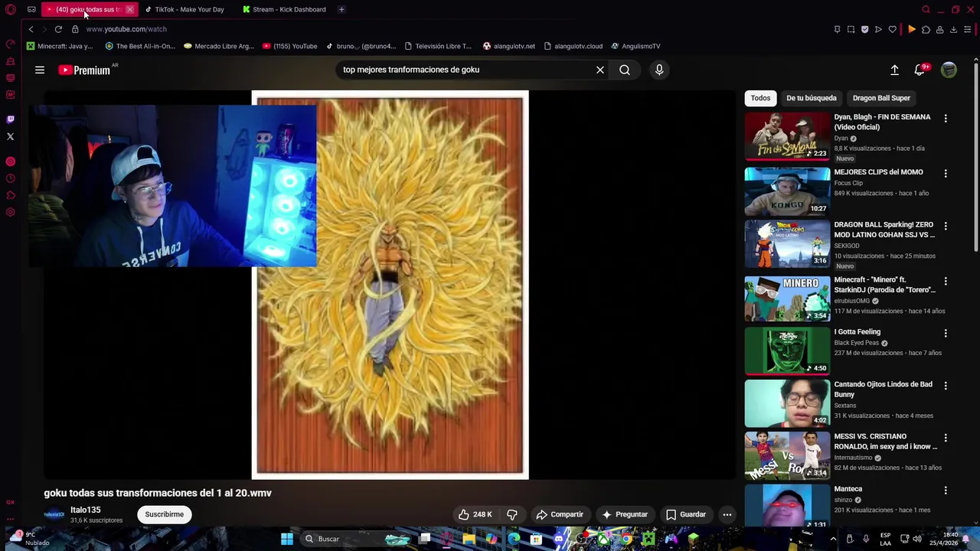Clear the YouTube search query

point(600,70)
